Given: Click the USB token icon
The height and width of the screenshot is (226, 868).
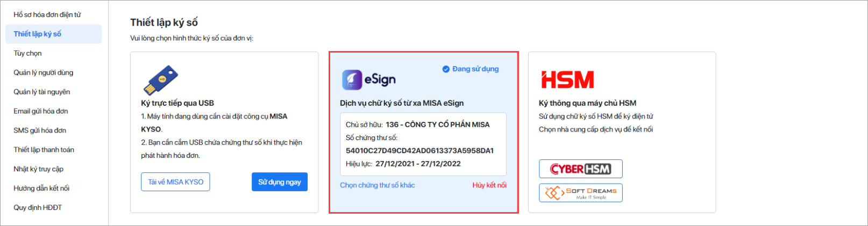Looking at the screenshot, I should (160, 80).
